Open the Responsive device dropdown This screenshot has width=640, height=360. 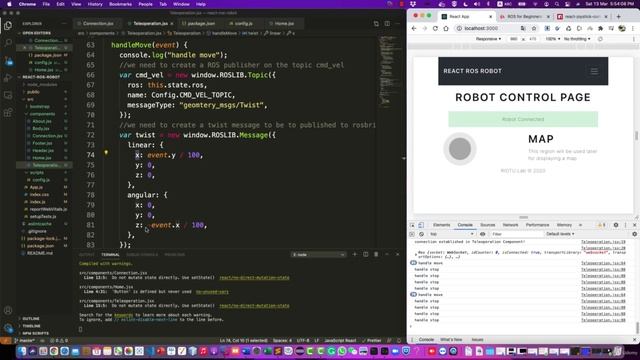click(488, 39)
